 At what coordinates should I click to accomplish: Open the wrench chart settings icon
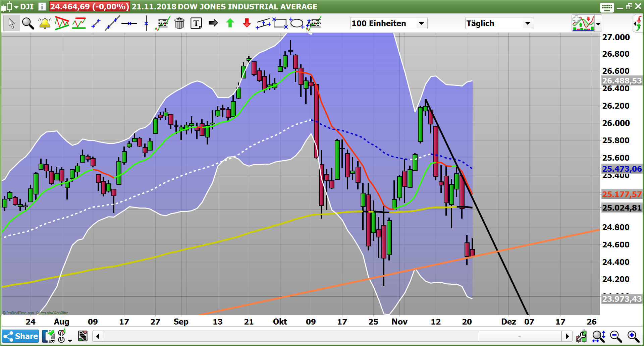(x=581, y=336)
